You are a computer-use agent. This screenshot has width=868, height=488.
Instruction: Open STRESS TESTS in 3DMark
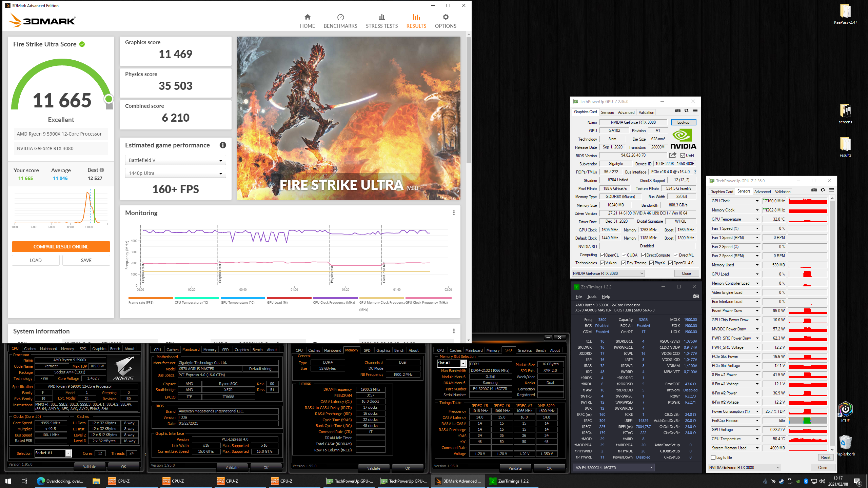pos(382,21)
